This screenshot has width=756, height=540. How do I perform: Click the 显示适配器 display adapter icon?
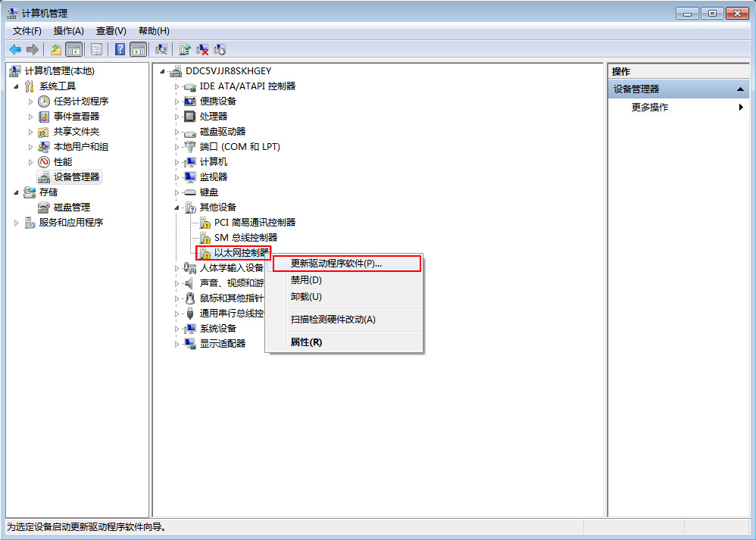click(x=190, y=344)
